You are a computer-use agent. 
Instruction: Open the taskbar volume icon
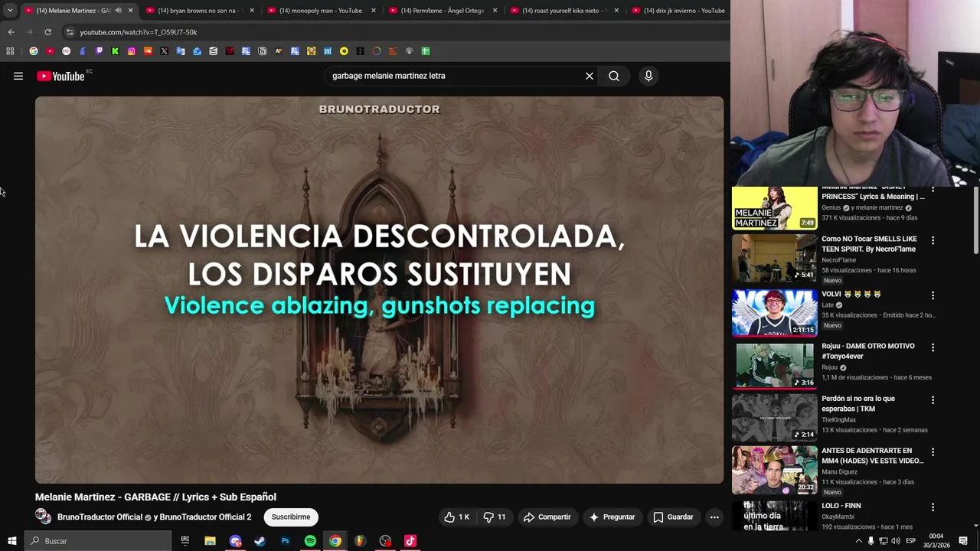click(x=896, y=541)
